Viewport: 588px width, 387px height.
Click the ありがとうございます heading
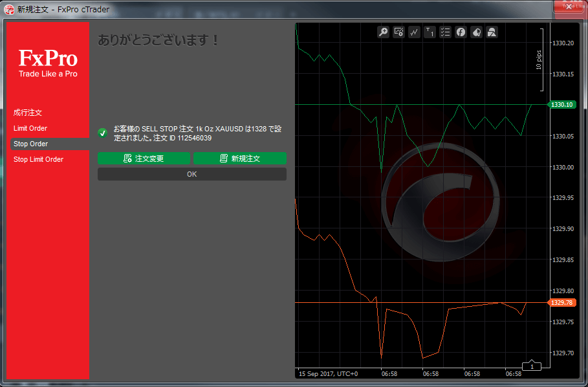[x=158, y=40]
